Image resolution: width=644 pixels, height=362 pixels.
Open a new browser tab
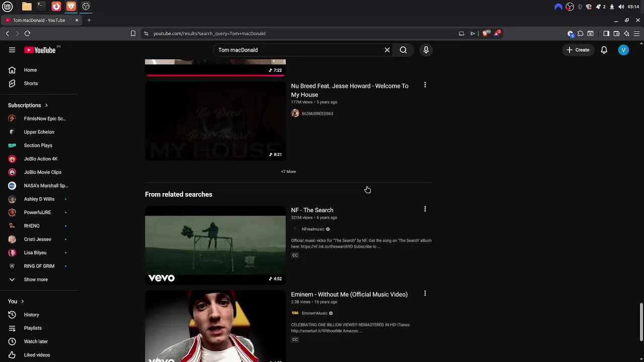[x=89, y=20]
